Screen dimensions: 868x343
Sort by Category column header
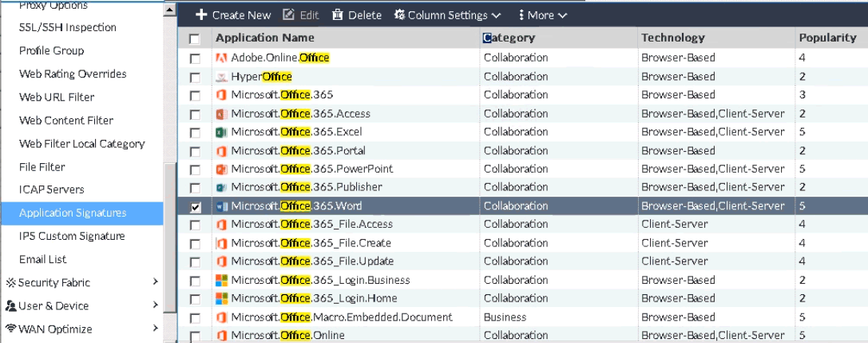point(509,38)
